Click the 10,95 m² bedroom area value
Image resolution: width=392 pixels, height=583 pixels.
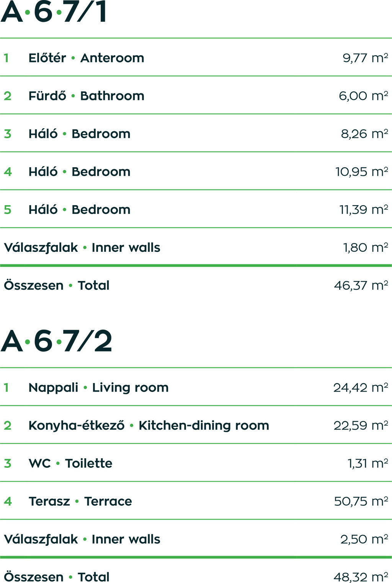(361, 171)
